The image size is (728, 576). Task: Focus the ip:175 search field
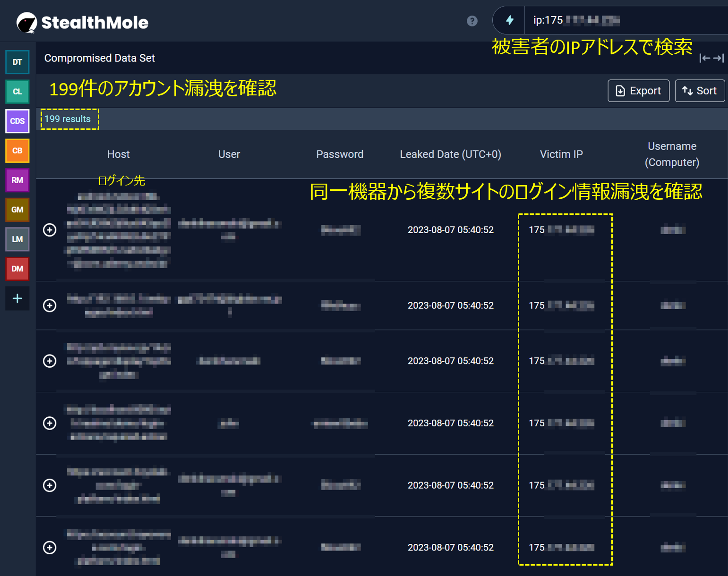point(626,20)
